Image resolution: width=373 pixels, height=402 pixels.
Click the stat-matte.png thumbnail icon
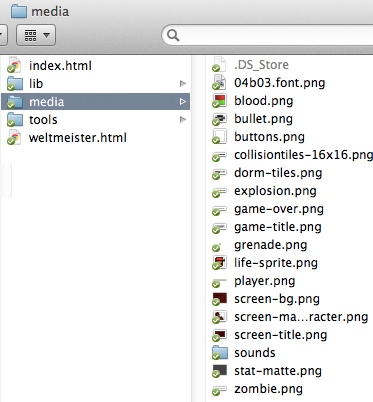[219, 371]
